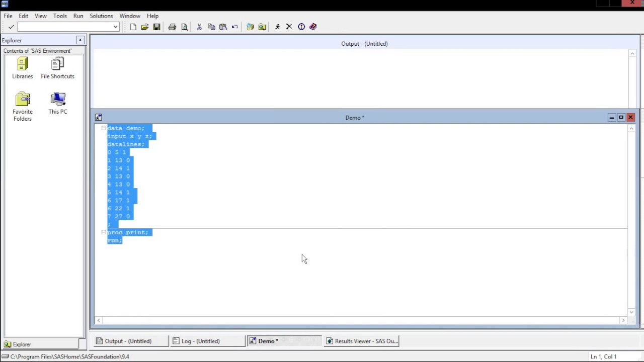Click the Break exclamation toolbar icon
Viewport: 644px width, 362px height.
[x=301, y=27]
